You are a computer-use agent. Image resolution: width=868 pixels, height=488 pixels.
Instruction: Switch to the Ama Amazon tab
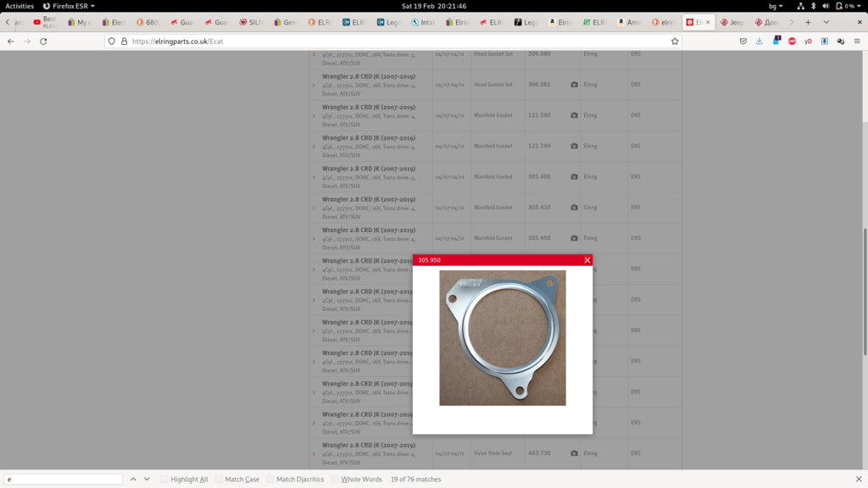click(x=630, y=23)
